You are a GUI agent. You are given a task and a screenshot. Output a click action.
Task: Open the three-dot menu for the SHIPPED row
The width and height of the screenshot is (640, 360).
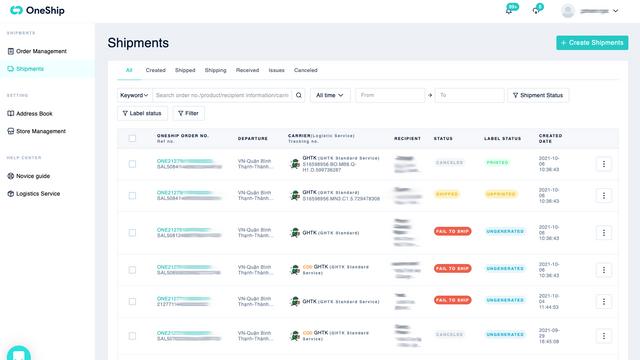pos(604,196)
